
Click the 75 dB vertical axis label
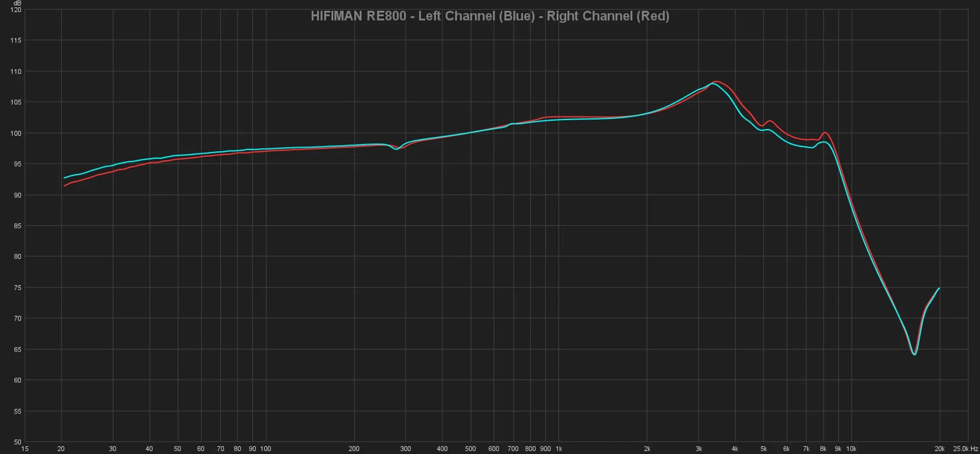[x=17, y=288]
